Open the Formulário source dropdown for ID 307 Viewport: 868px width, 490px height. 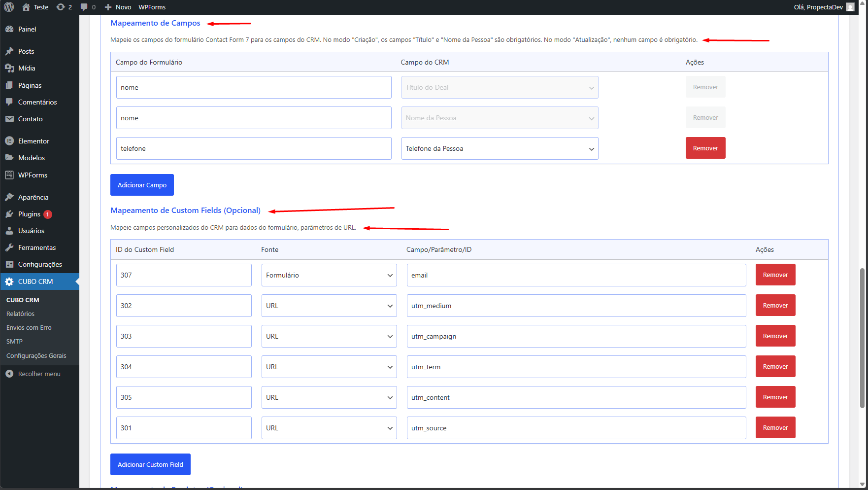(329, 275)
